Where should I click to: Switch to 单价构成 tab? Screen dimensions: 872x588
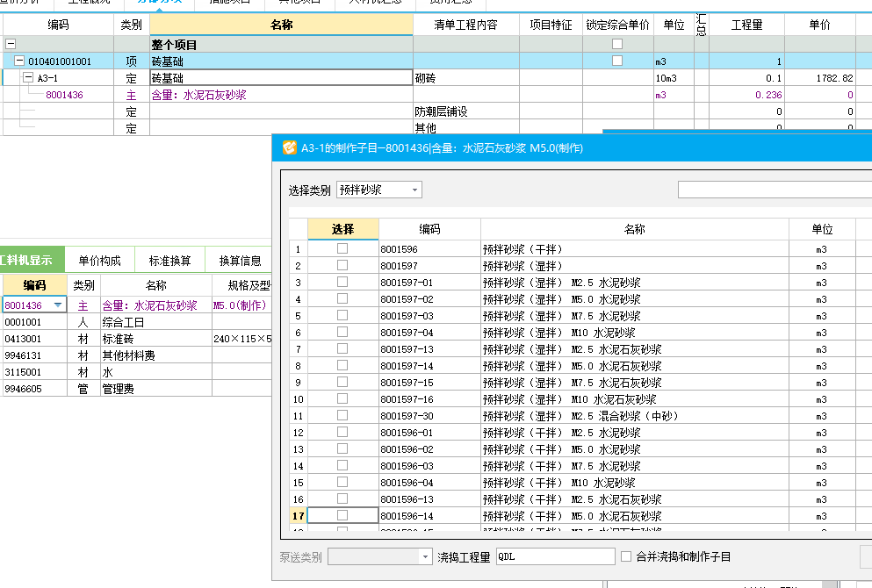pyautogui.click(x=99, y=261)
